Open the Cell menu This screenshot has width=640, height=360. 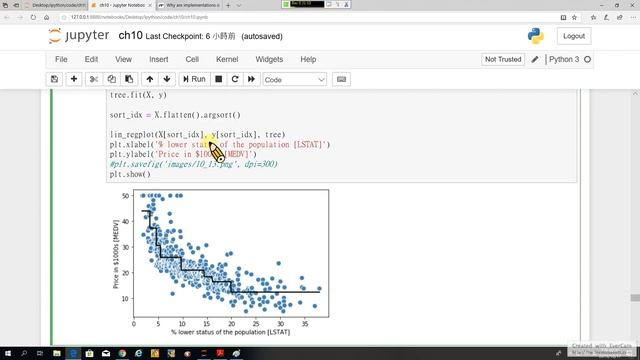tap(192, 59)
